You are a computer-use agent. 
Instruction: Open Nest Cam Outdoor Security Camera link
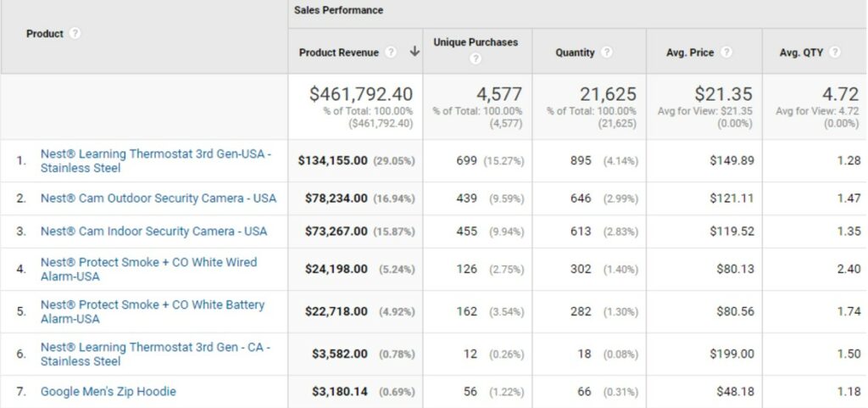159,198
